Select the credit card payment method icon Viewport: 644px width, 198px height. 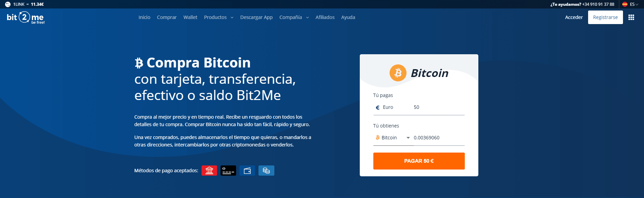(x=228, y=171)
